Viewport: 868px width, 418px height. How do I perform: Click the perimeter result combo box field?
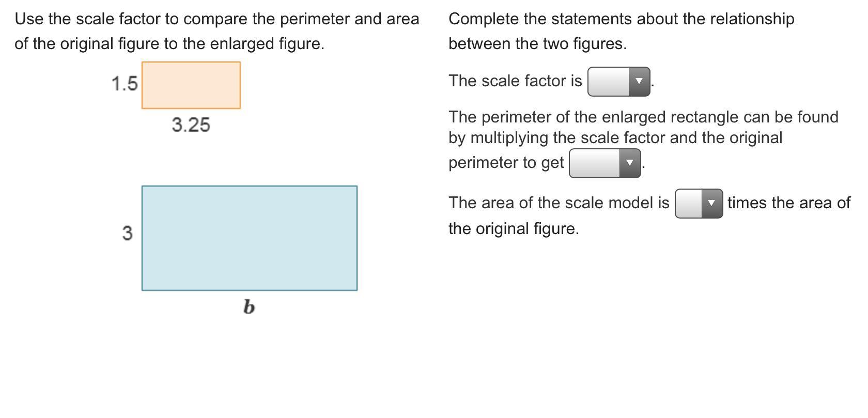click(x=595, y=163)
